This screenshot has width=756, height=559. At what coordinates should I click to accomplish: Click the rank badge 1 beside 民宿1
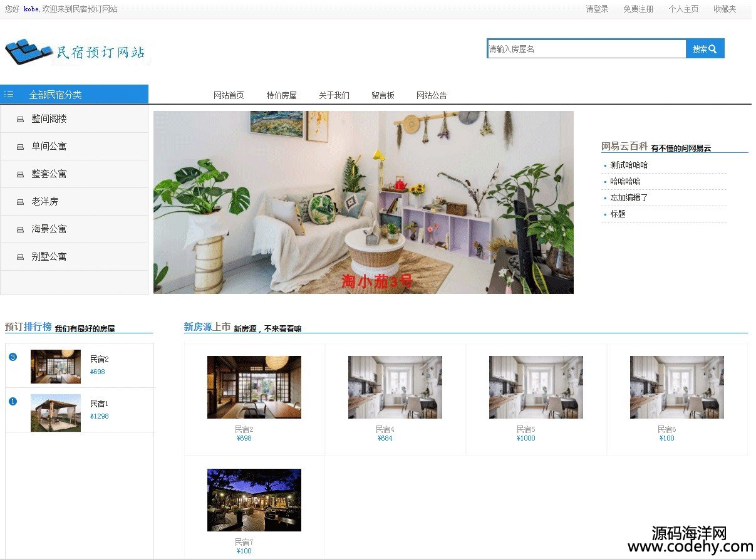pos(13,401)
